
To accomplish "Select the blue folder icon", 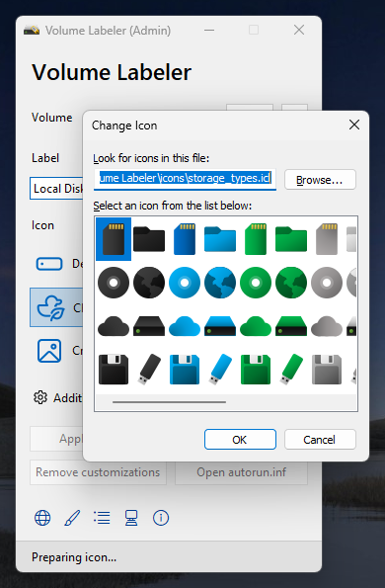I will point(220,239).
